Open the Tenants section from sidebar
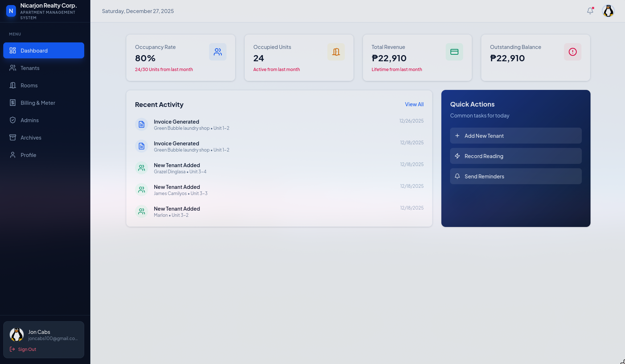Screen dimensions: 625x364 30,68
